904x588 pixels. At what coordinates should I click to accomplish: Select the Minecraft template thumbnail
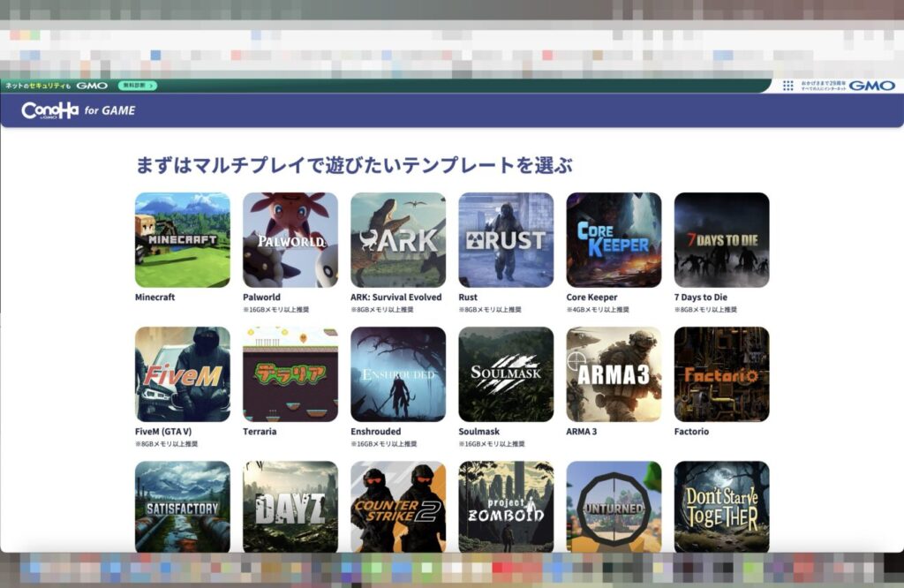coord(182,240)
